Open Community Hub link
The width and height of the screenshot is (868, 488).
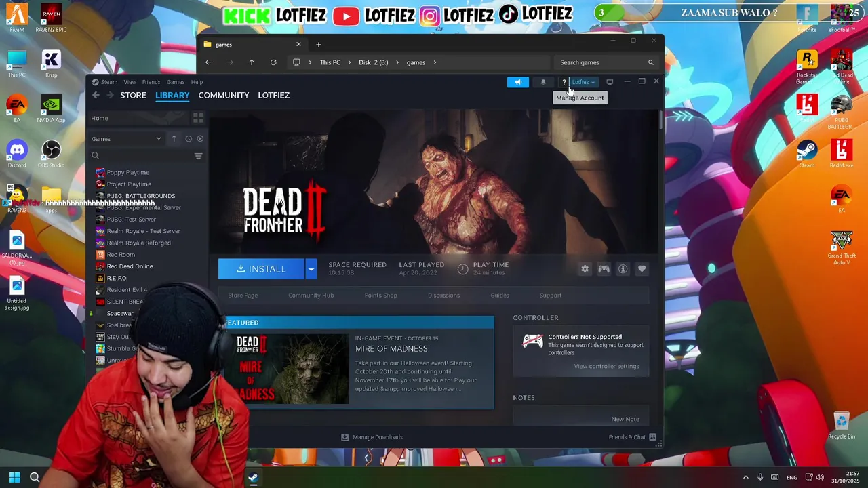311,296
